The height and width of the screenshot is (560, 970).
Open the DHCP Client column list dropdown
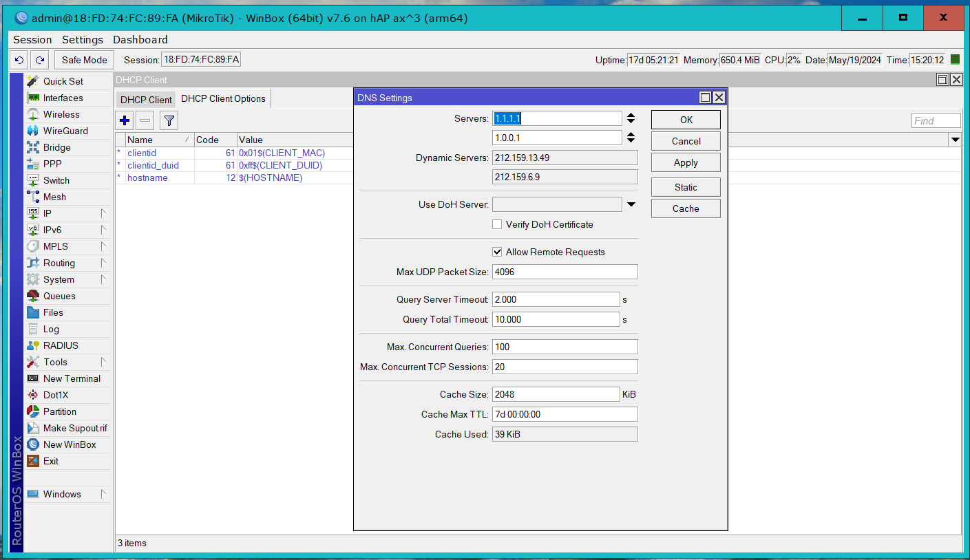[955, 140]
